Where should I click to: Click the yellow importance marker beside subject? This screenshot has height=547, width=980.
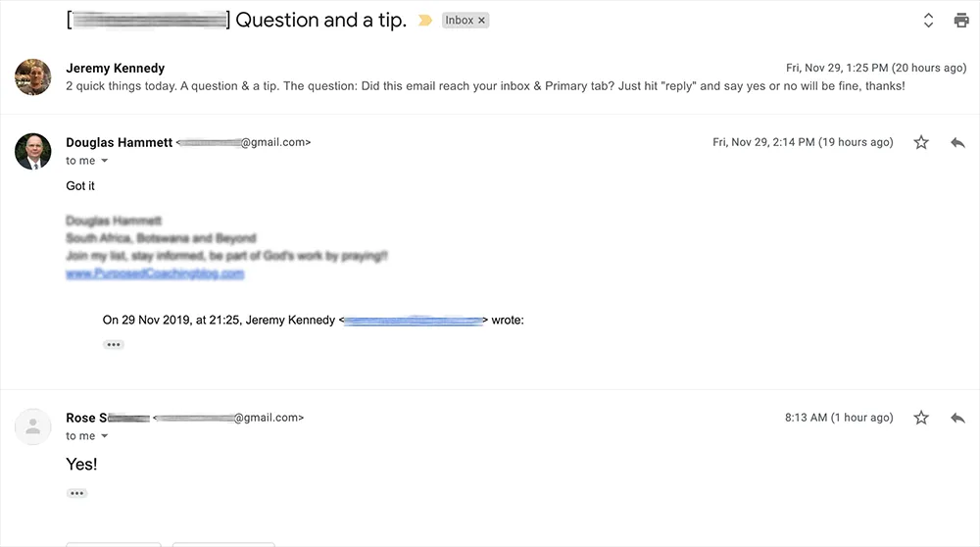point(424,21)
